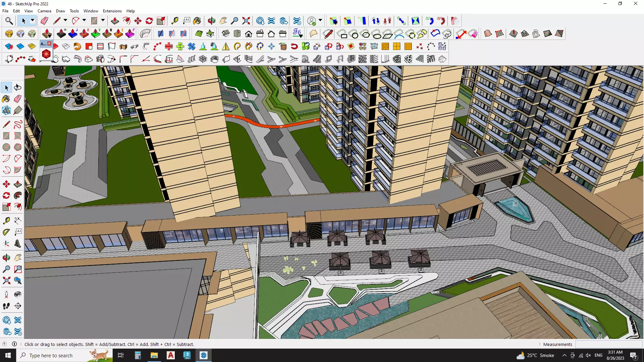Select the Look Around eye tool
Image resolution: width=644 pixels, height=362 pixels.
click(x=18, y=295)
